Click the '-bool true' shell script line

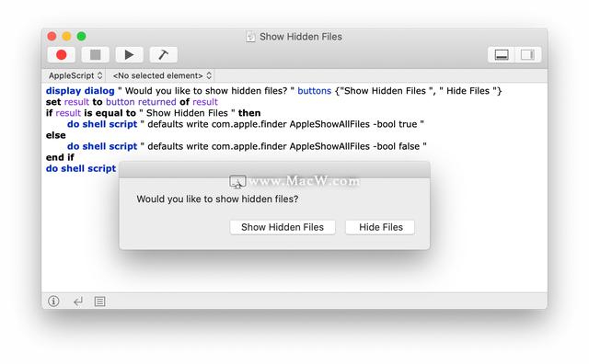tap(246, 124)
